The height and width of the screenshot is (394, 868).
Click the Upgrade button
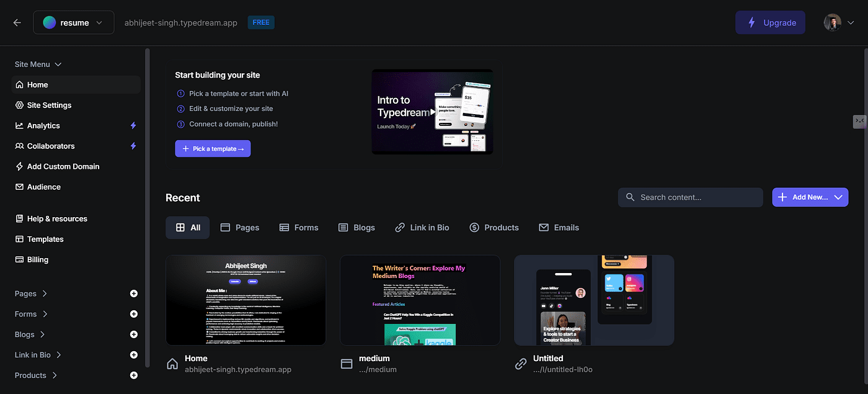pos(770,22)
